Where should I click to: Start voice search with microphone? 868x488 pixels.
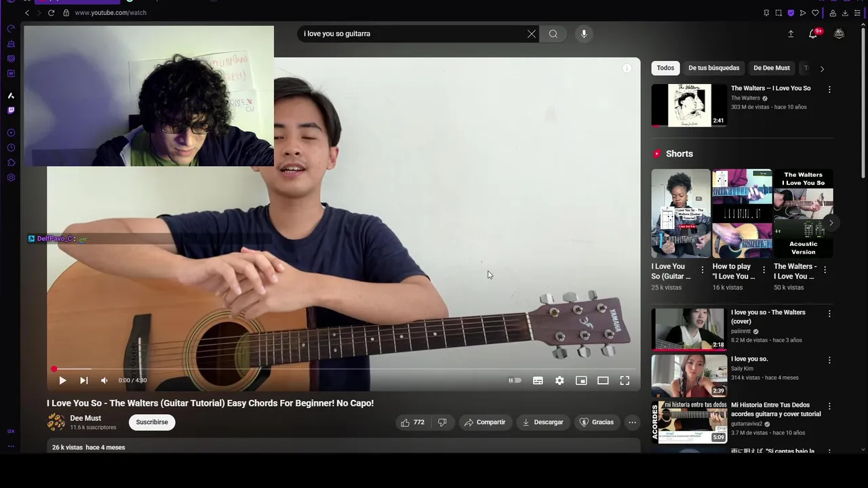584,34
